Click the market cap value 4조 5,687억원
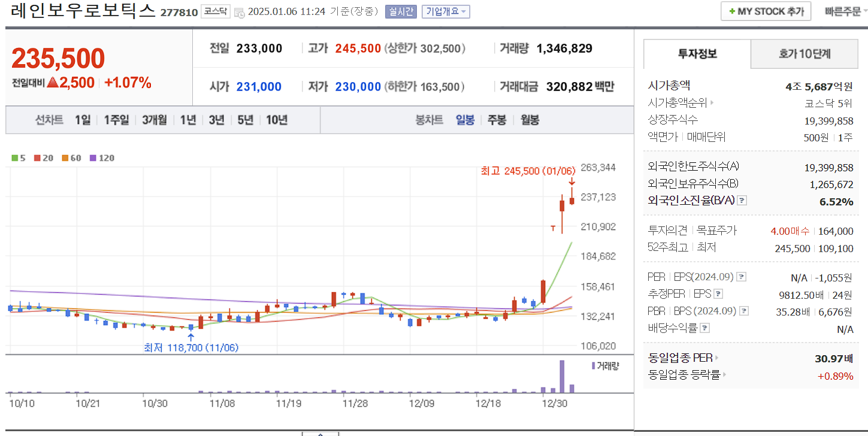 pos(819,86)
